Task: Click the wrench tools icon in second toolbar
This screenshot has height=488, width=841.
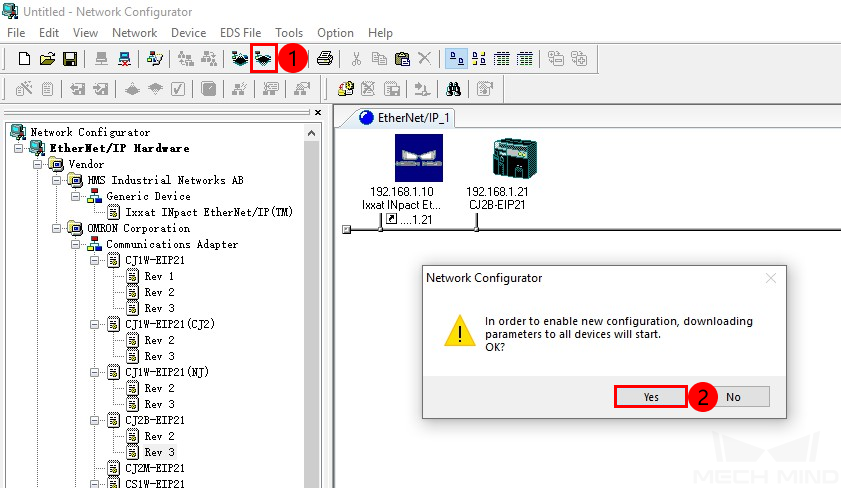Action: pos(24,89)
